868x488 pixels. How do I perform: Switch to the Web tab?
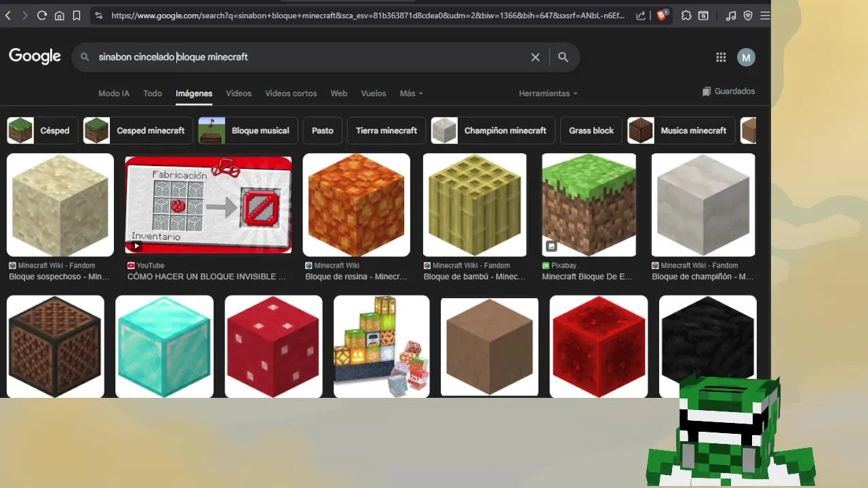point(339,94)
